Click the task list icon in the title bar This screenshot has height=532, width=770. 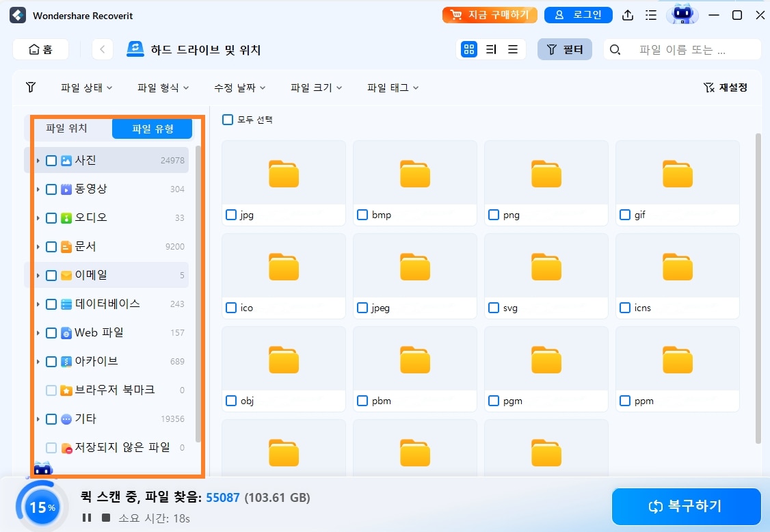[x=651, y=14]
